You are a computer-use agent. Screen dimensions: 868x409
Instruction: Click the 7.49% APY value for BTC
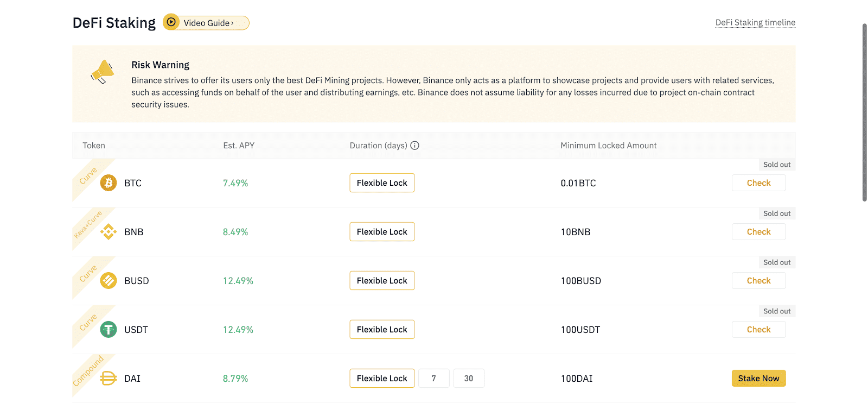point(235,183)
